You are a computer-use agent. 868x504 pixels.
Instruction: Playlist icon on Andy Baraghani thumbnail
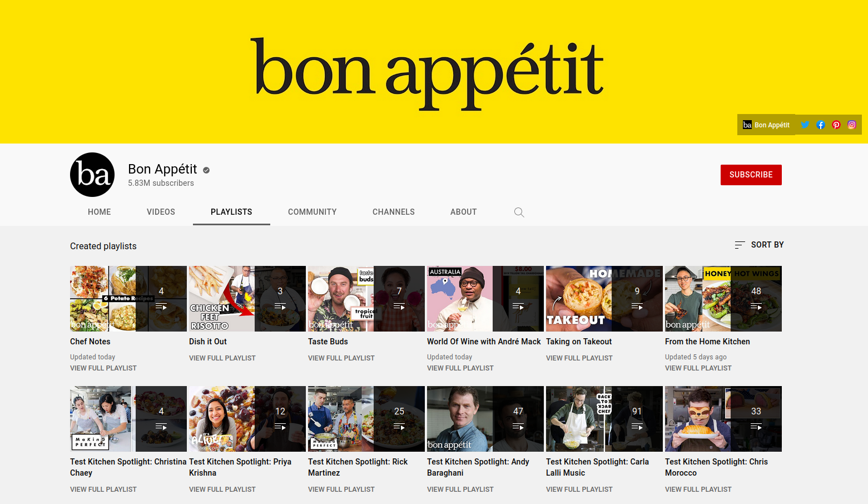click(518, 427)
